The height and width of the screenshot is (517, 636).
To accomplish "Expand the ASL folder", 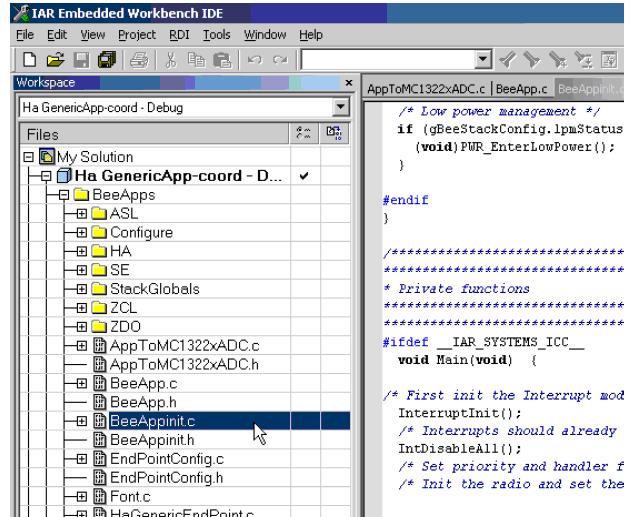I will click(x=82, y=214).
